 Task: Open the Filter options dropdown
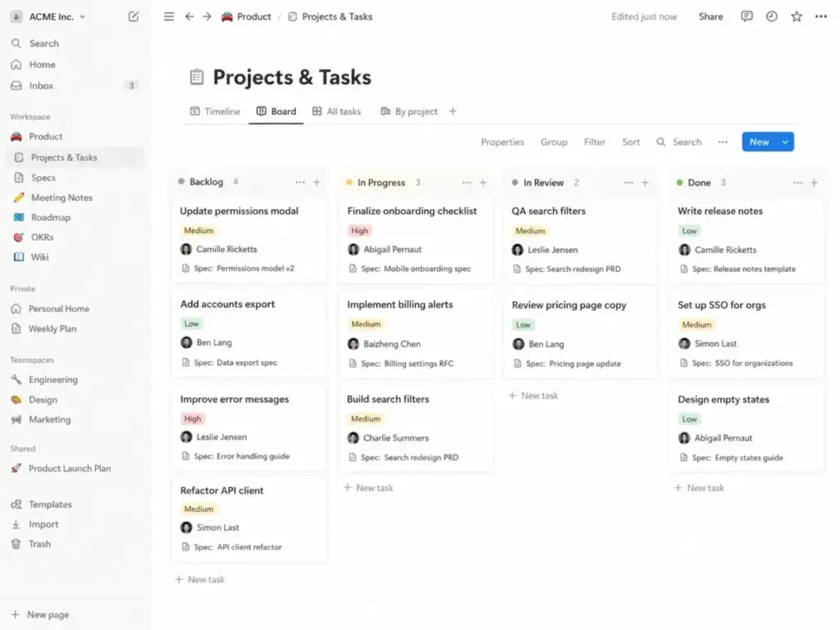click(594, 142)
